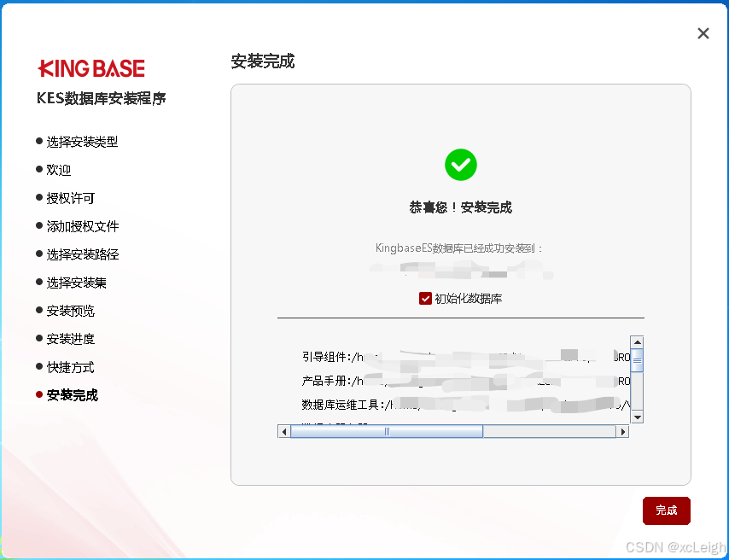Click the KES数据库安装程序 title
Viewport: 729px width, 560px height.
coord(102,98)
